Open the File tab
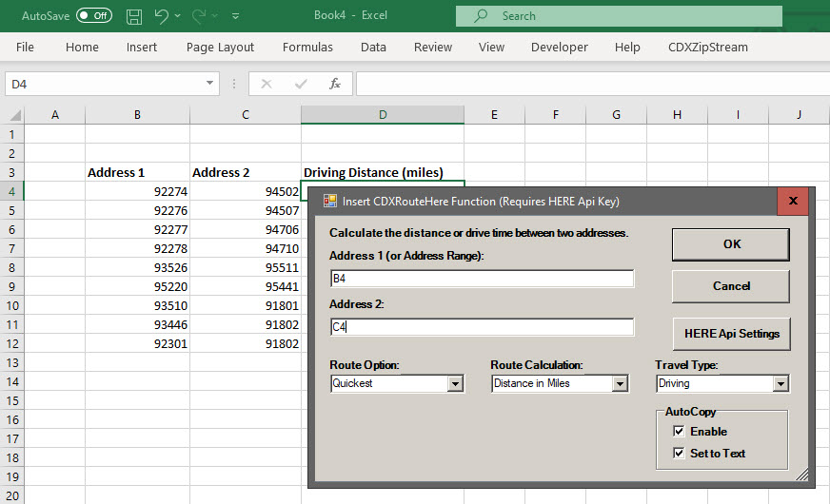Viewport: 830px width, 504px height. pyautogui.click(x=25, y=47)
